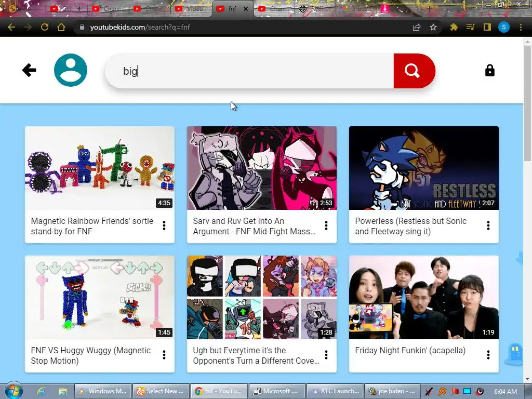Click title 'Ugh but Everytime it's the Opponent's Turn'

pyautogui.click(x=256, y=355)
